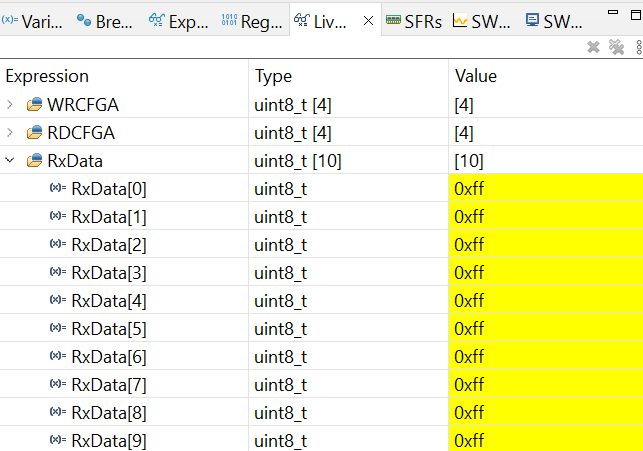Select the RxData[5] row
Viewport: 643px width, 451px height.
322,328
